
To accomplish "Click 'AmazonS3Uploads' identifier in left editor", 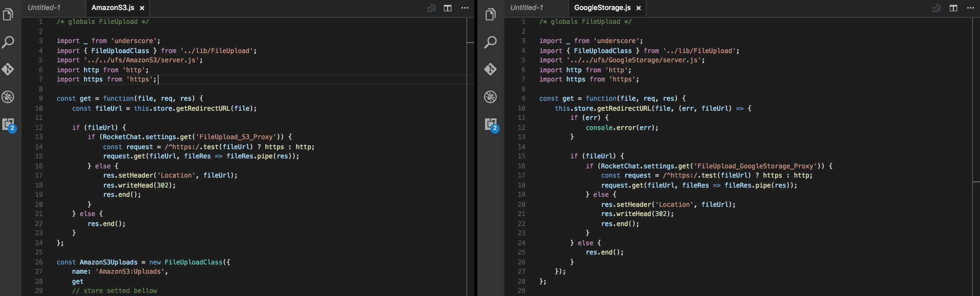I will tap(109, 262).
